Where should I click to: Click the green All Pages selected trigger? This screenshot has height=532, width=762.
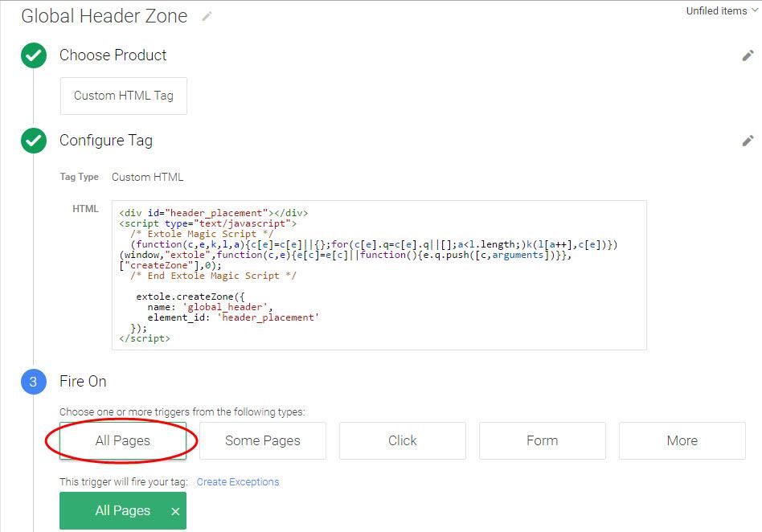123,510
